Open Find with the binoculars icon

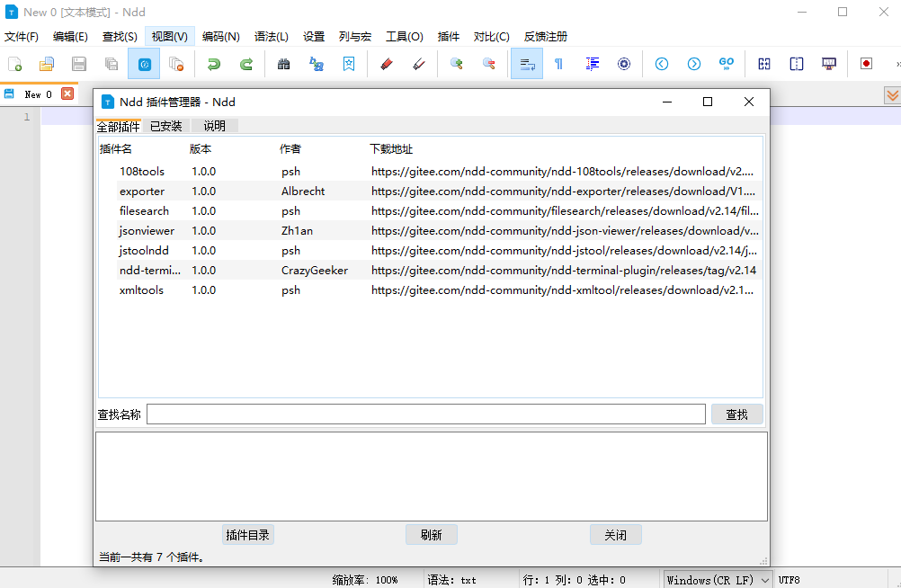click(x=284, y=64)
